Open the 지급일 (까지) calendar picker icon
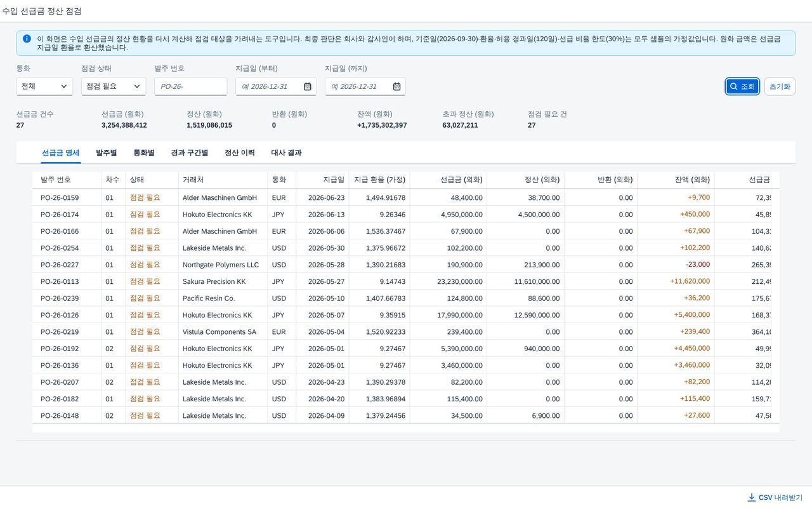Screen dimensions: 812x508 397,86
